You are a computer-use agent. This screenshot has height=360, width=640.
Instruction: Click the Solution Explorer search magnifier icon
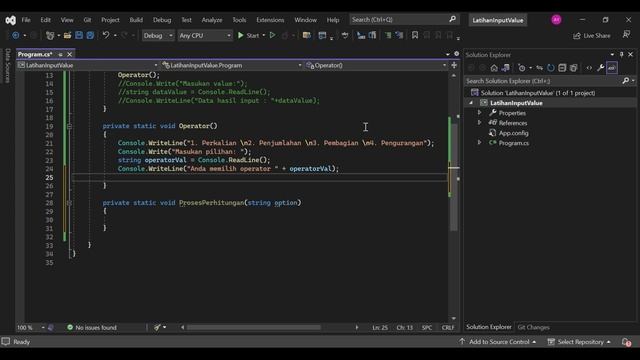626,81
